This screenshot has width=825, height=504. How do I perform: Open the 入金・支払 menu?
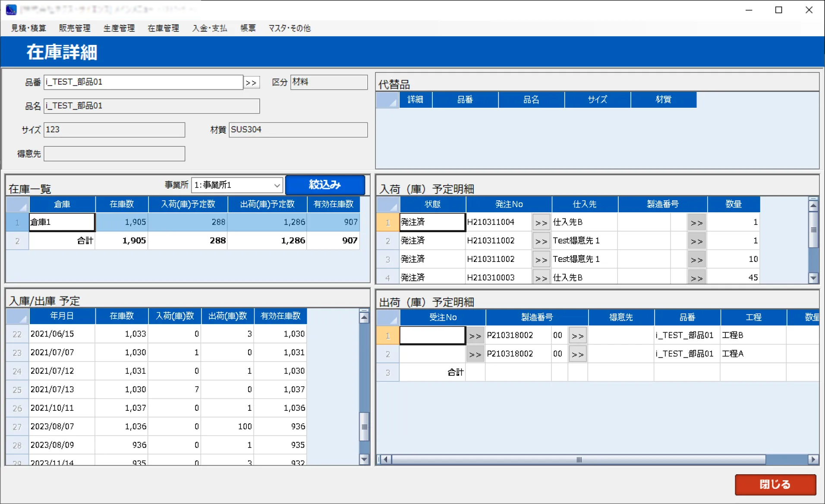tap(210, 28)
